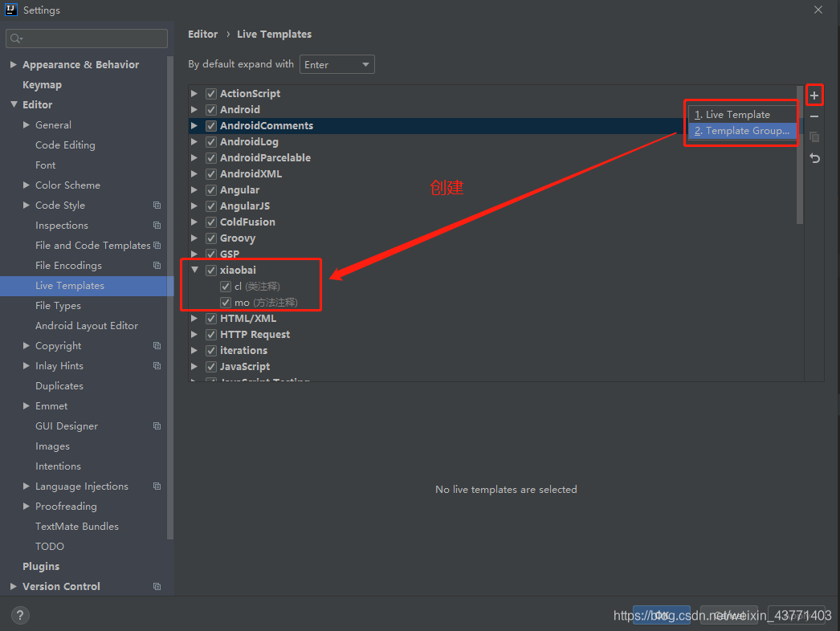The height and width of the screenshot is (631, 840).
Task: Collapse the xiaobai template group
Action: (194, 270)
